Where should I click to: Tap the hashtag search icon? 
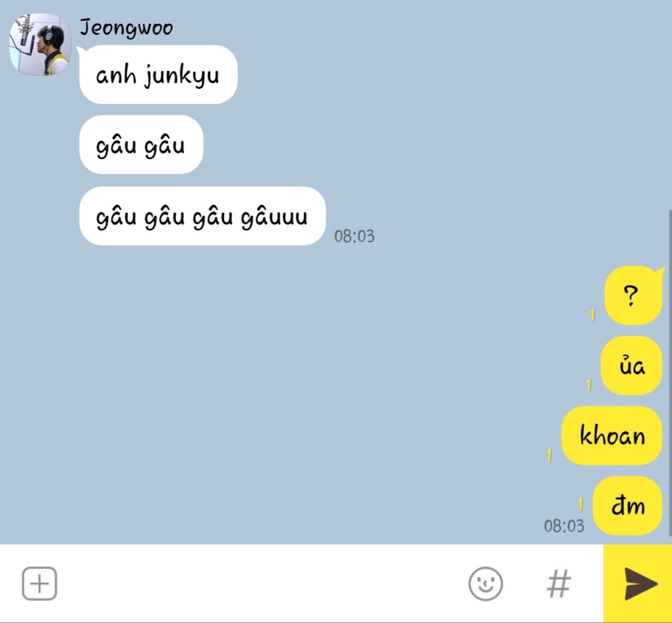559,584
